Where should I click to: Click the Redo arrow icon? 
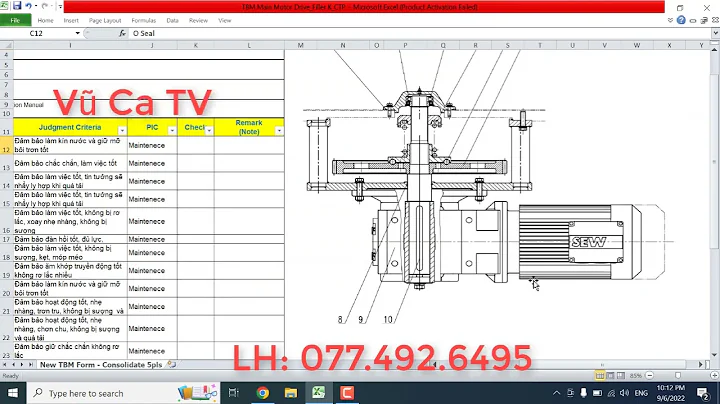(x=45, y=6)
